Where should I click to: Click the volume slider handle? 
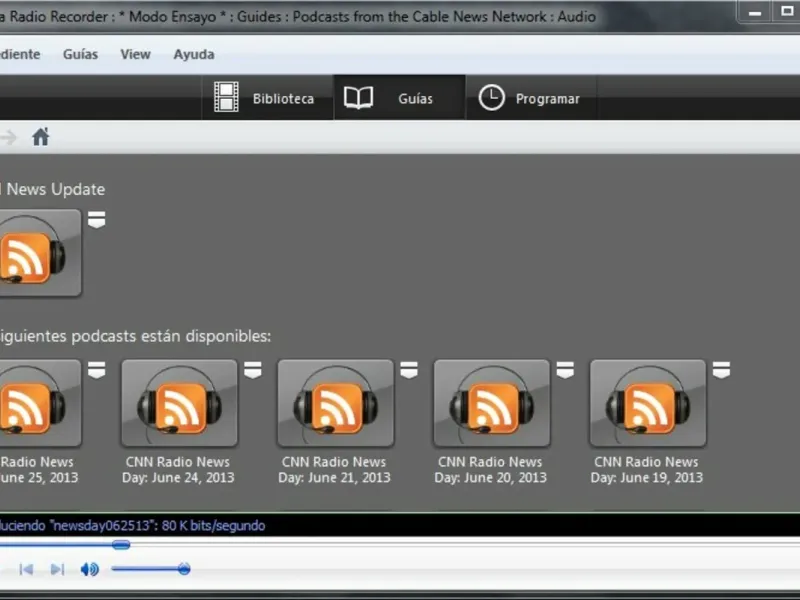pos(184,569)
